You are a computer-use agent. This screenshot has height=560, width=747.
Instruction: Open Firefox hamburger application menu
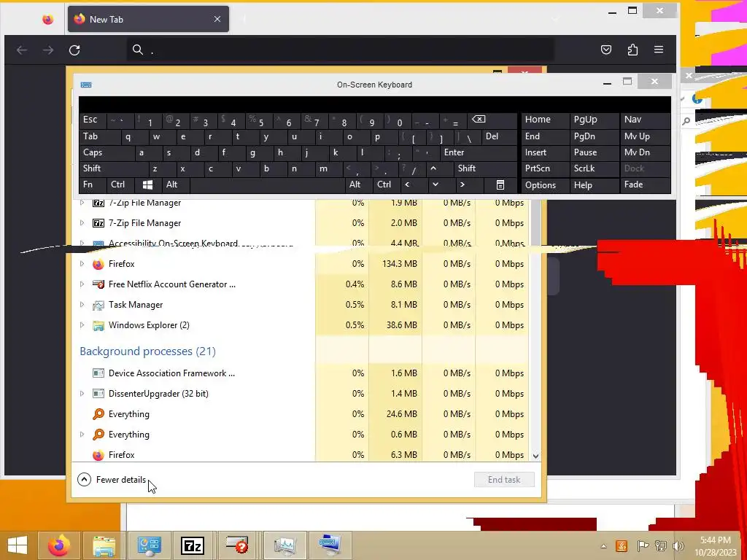(x=659, y=50)
